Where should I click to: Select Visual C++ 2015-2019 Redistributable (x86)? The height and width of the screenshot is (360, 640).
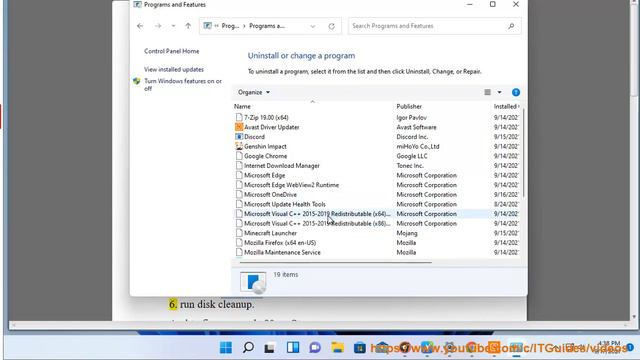[x=317, y=224]
